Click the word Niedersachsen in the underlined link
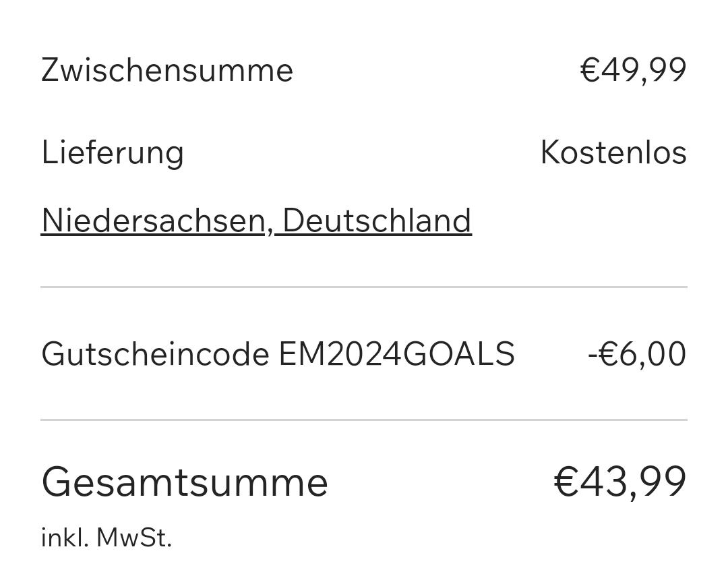Screen dimensions: 728x572 pyautogui.click(x=153, y=221)
